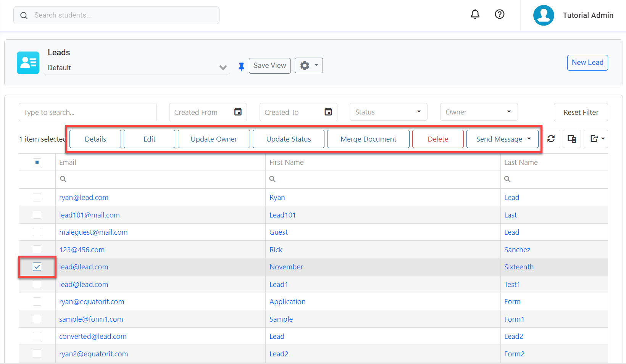Check the ryan@lead.com row checkbox
Image resolution: width=626 pixels, height=364 pixels.
point(37,197)
